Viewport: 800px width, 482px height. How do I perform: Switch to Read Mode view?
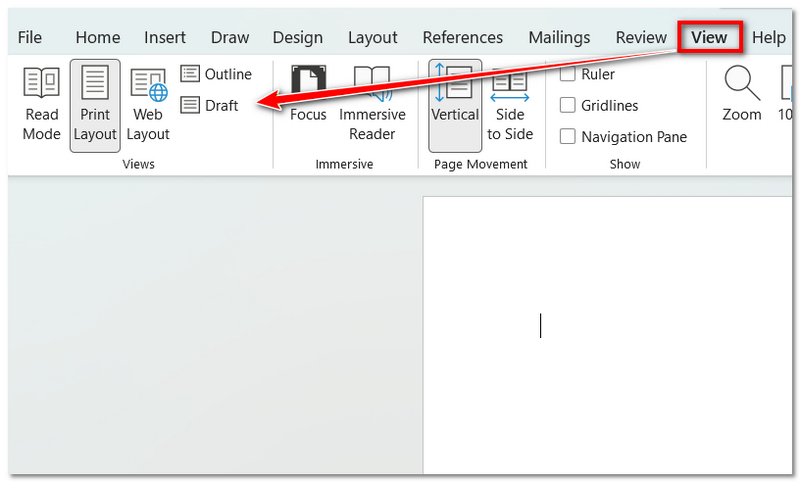click(41, 105)
